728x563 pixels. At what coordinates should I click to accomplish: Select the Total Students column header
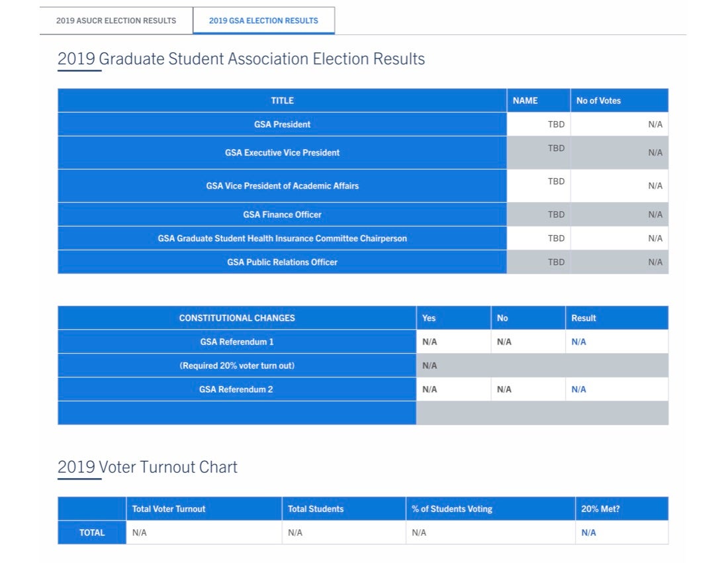[316, 509]
